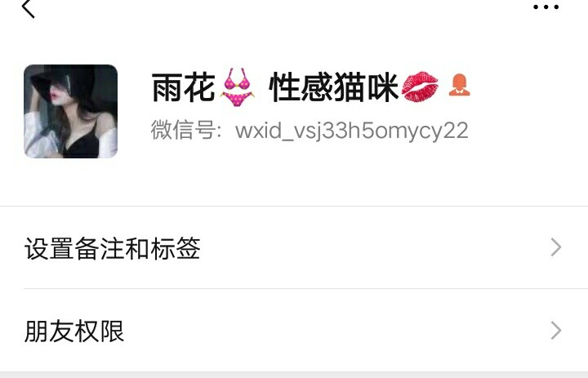Tap the 微信号 label
Image resolution: width=588 pixels, height=378 pixels.
pos(184,130)
